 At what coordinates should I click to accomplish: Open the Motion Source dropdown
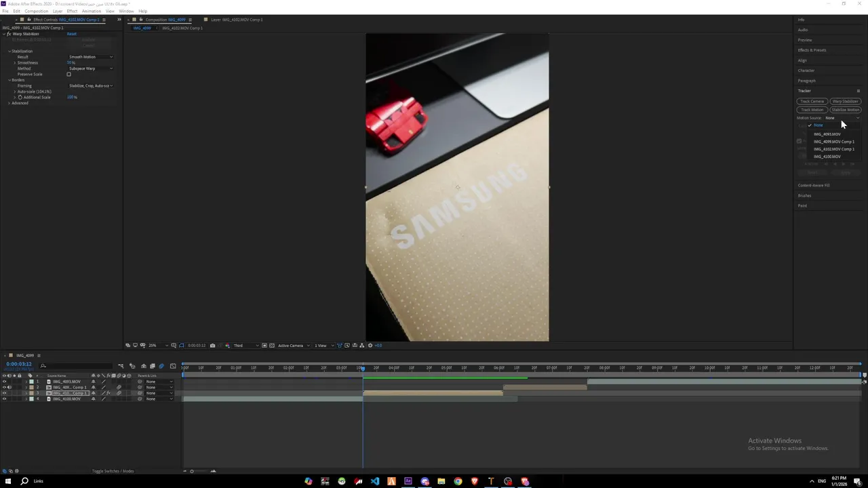pos(842,118)
